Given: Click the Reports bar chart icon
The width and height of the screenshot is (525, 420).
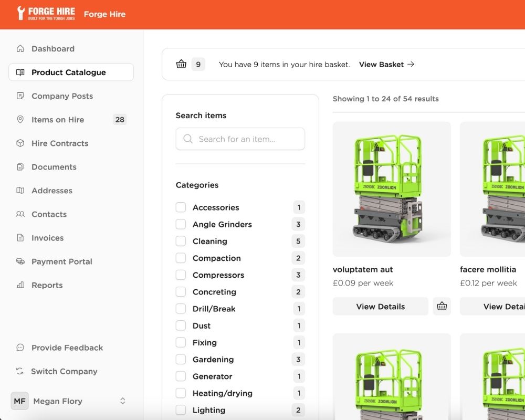Looking at the screenshot, I should [x=20, y=285].
